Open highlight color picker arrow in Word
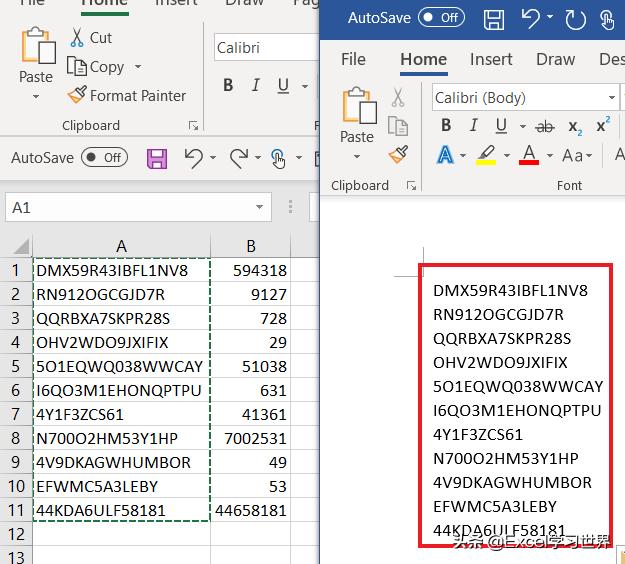The height and width of the screenshot is (564, 625). [x=507, y=155]
